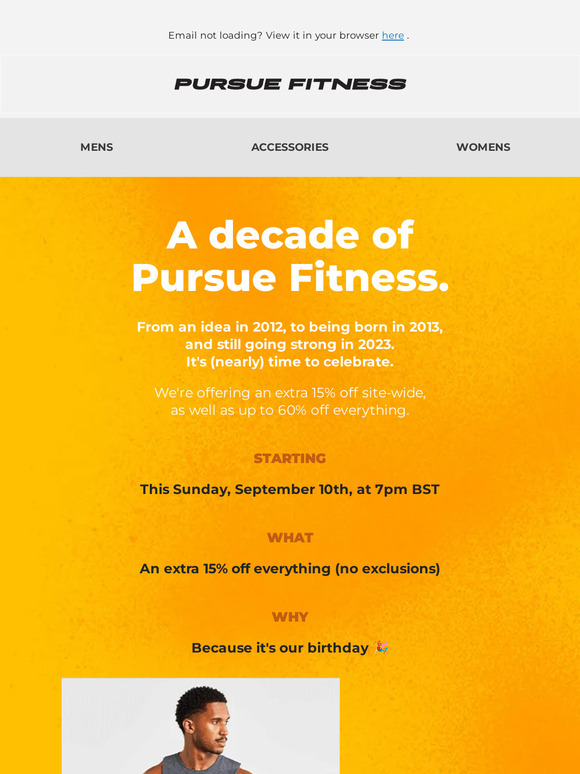Click the party popper emoji
This screenshot has width=580, height=774.
pos(382,647)
